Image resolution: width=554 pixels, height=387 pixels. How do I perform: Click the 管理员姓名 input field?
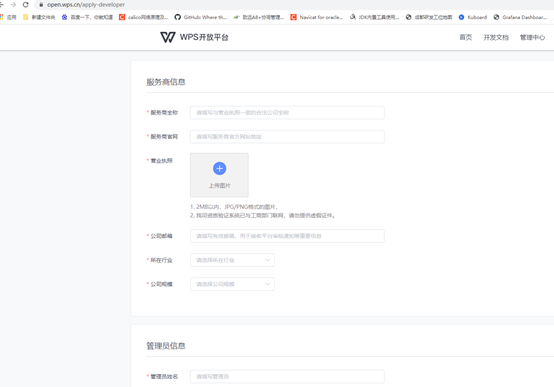pyautogui.click(x=287, y=377)
